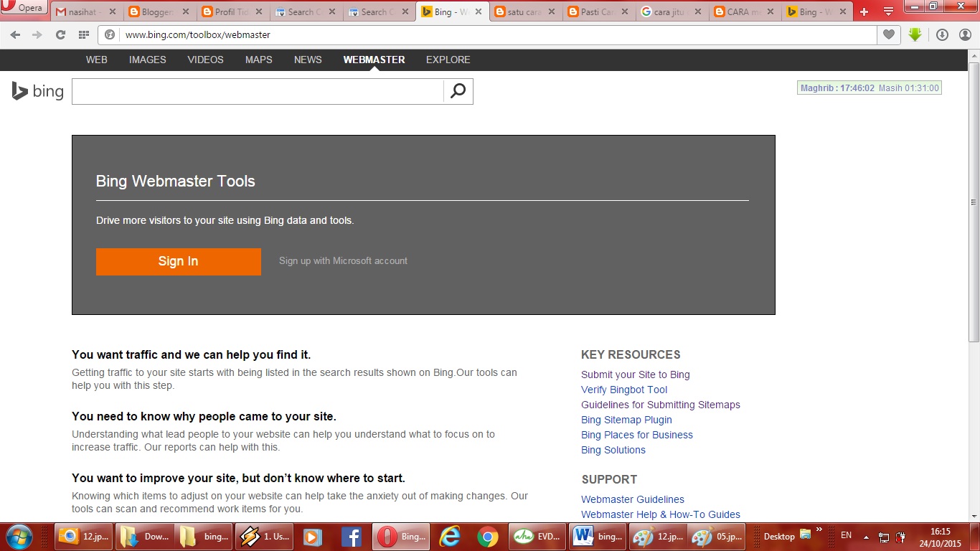This screenshot has height=551, width=980.
Task: Open the EXPLORE navigation item
Action: [448, 60]
